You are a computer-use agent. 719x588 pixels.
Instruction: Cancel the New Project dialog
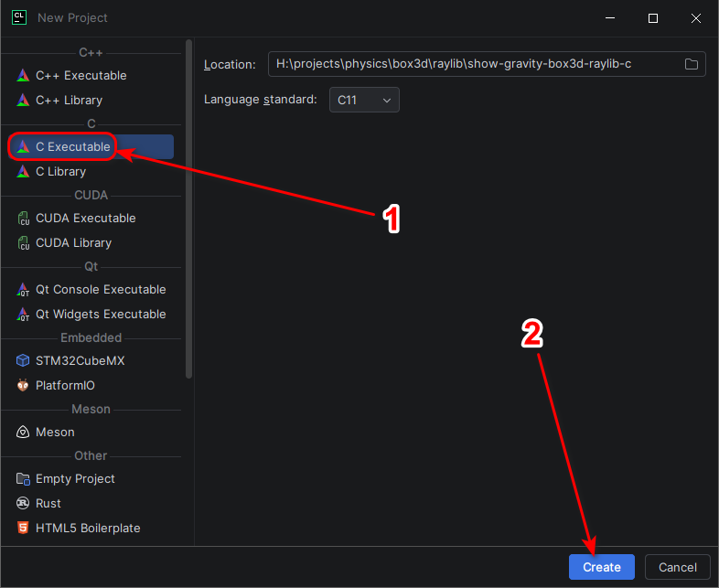point(677,567)
